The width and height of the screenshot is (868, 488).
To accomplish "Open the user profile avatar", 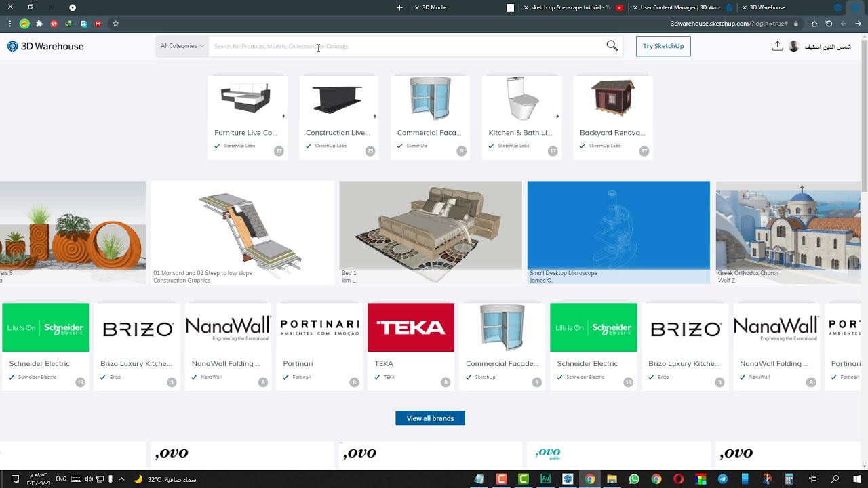I will [x=794, y=46].
